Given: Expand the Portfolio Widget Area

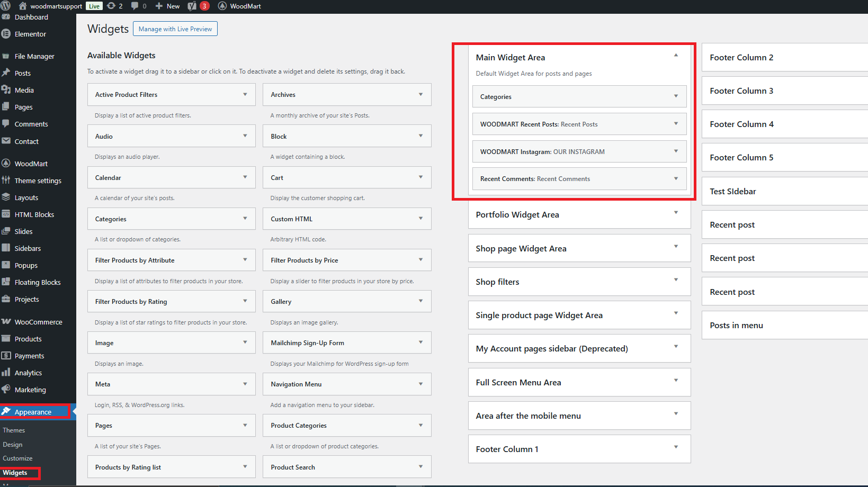Looking at the screenshot, I should [x=676, y=213].
